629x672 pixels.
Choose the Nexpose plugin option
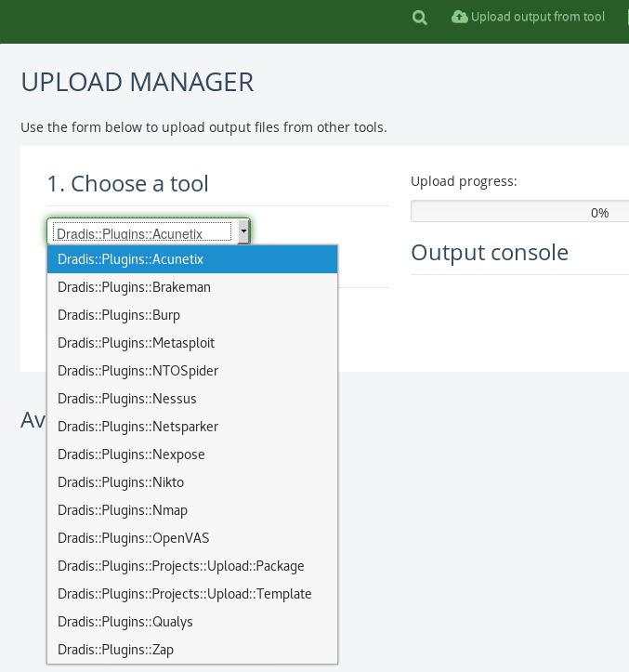(192, 455)
